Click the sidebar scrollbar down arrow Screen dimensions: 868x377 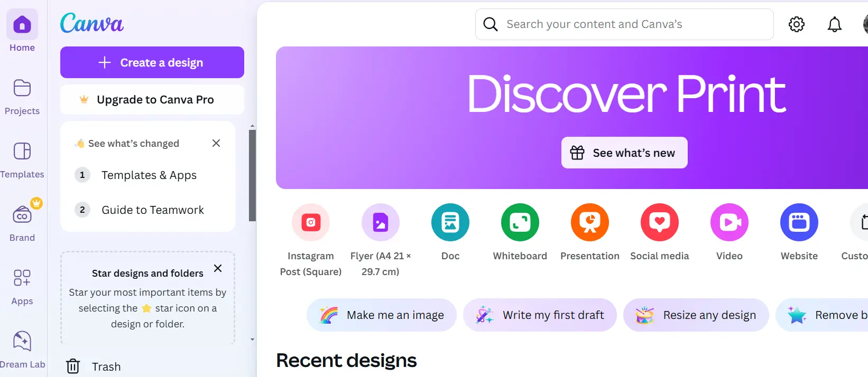coord(252,340)
